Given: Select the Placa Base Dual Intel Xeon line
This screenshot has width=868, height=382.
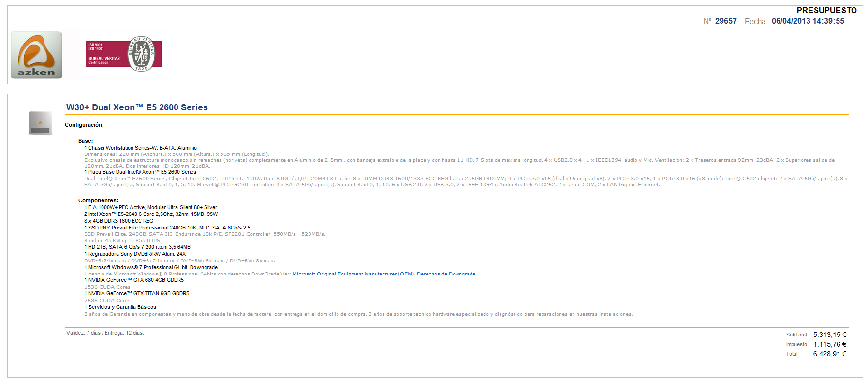Looking at the screenshot, I should coord(140,172).
